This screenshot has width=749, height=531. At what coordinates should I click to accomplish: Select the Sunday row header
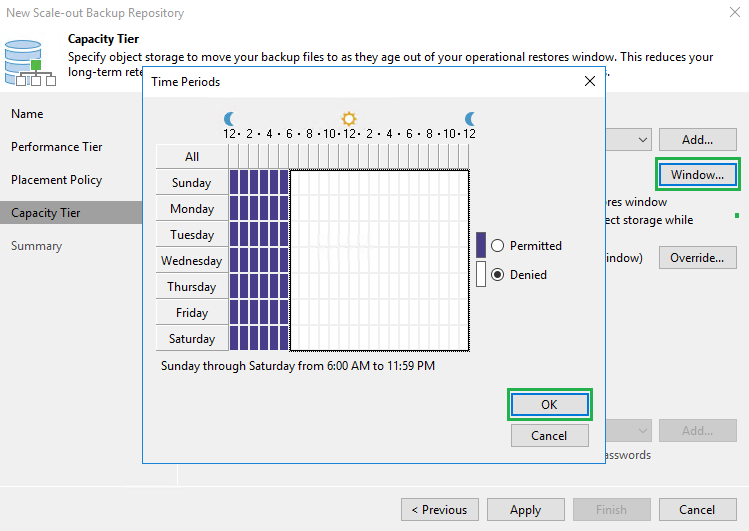pyautogui.click(x=192, y=183)
